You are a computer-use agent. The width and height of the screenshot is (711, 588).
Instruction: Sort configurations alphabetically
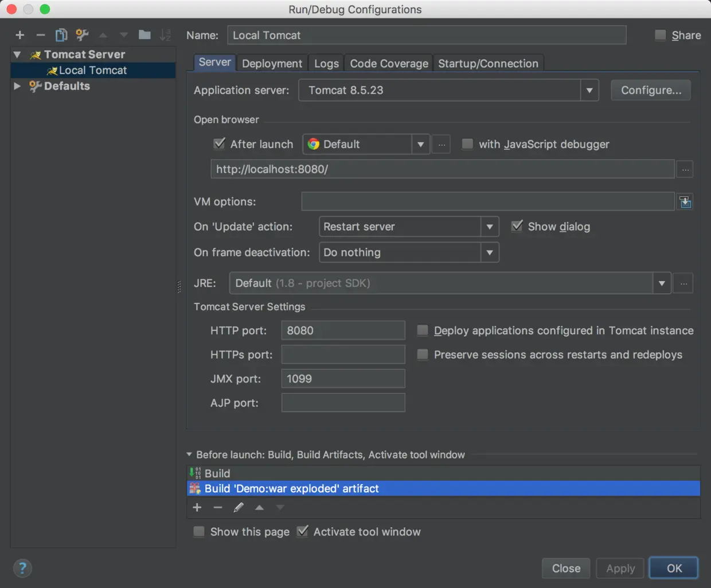click(165, 35)
